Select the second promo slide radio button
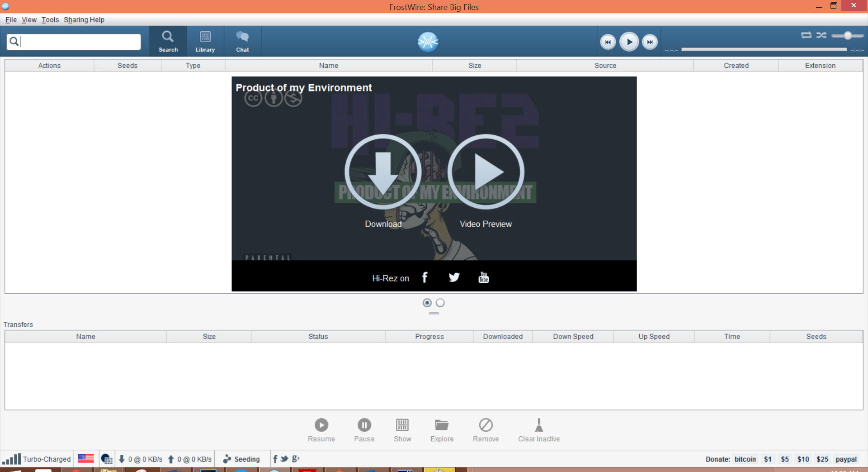The image size is (868, 472). tap(440, 303)
